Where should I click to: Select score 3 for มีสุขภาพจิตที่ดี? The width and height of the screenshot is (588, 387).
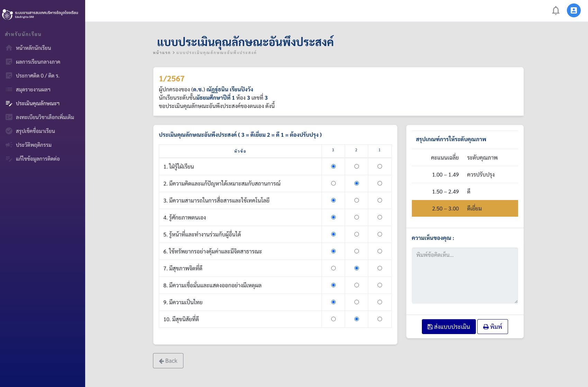tap(333, 268)
